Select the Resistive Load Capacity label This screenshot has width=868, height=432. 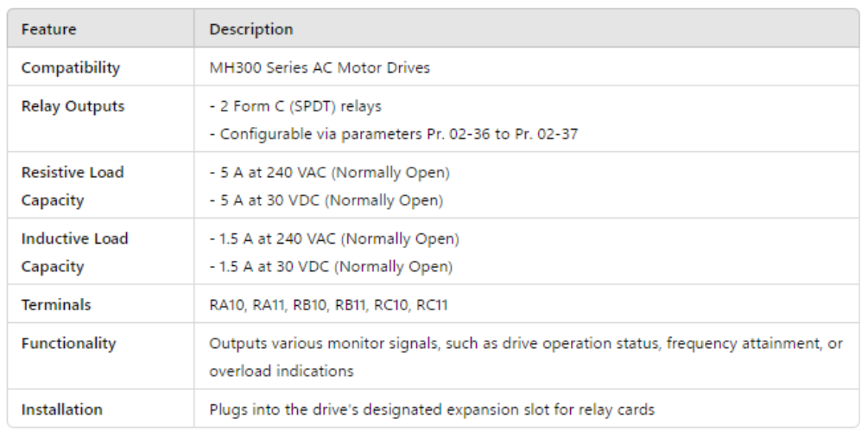[x=73, y=186]
